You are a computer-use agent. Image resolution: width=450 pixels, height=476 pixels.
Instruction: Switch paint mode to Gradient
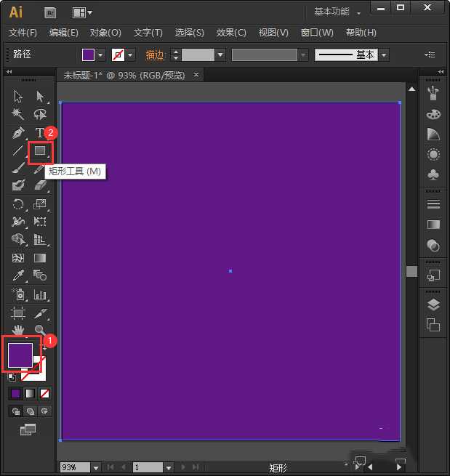click(x=30, y=393)
